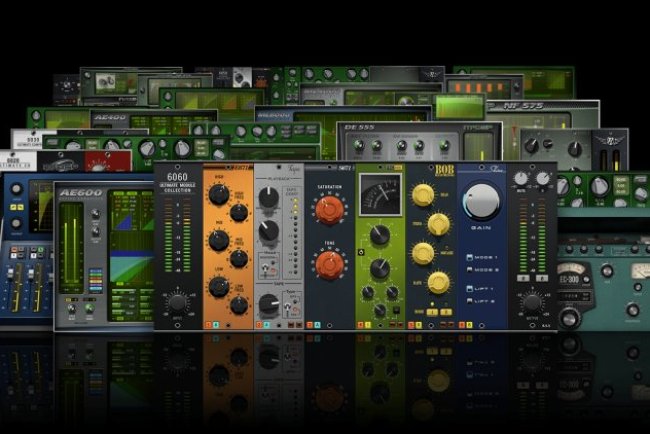Turn the top round knob in the blue channel window
This screenshot has height=434, width=650.
[16, 189]
